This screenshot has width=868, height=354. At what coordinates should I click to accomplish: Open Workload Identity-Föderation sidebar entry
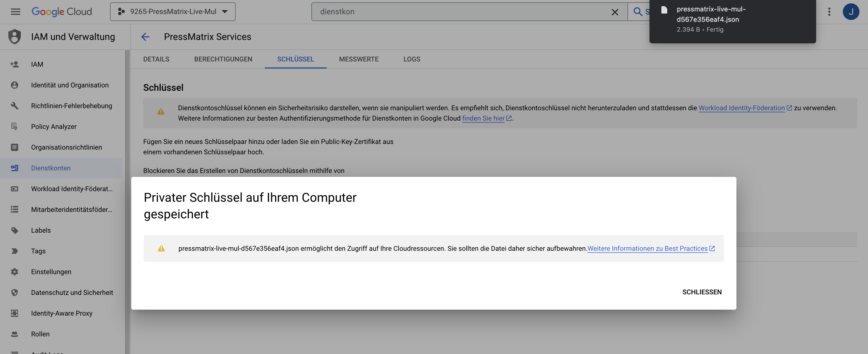[61, 189]
